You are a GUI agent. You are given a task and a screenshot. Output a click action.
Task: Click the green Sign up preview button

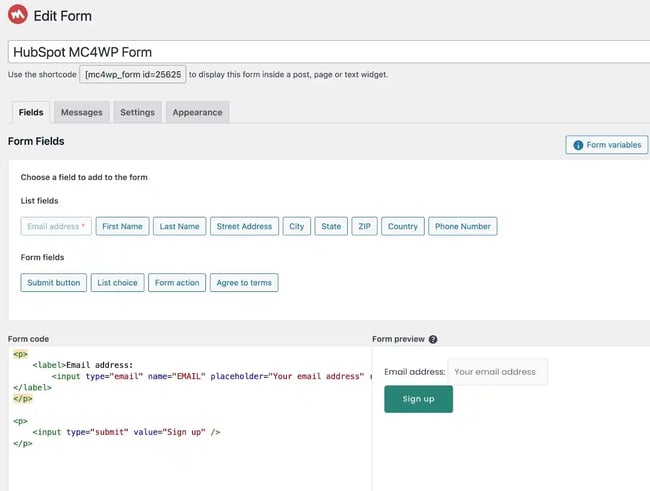[x=418, y=399]
